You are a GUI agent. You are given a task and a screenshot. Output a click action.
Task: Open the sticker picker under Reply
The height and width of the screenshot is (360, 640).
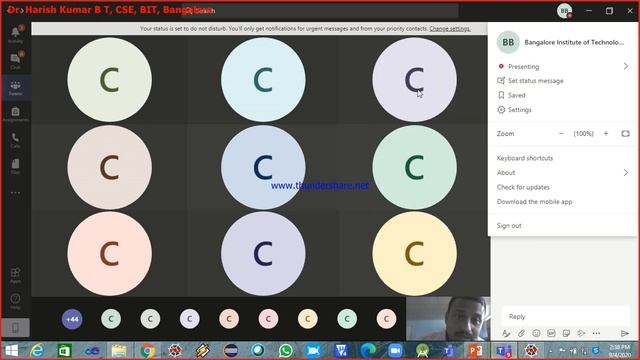point(566,333)
